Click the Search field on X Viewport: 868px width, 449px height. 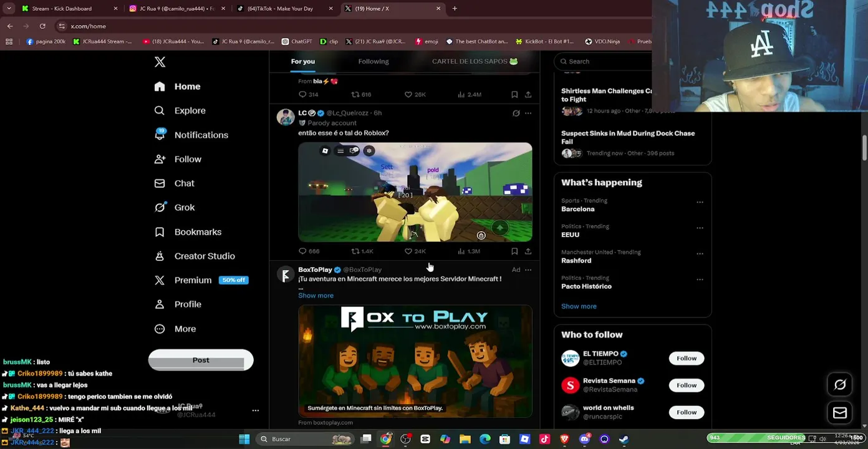click(605, 61)
